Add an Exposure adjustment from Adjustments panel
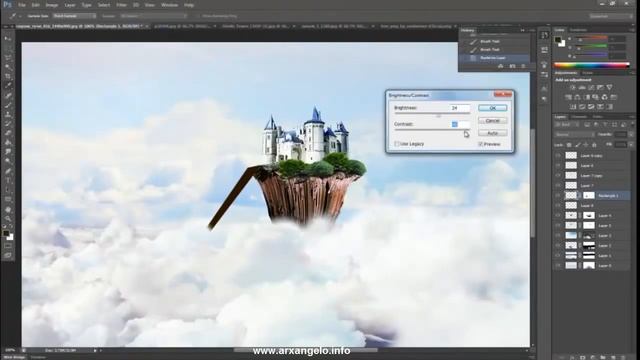640x360 pixels. [x=600, y=87]
